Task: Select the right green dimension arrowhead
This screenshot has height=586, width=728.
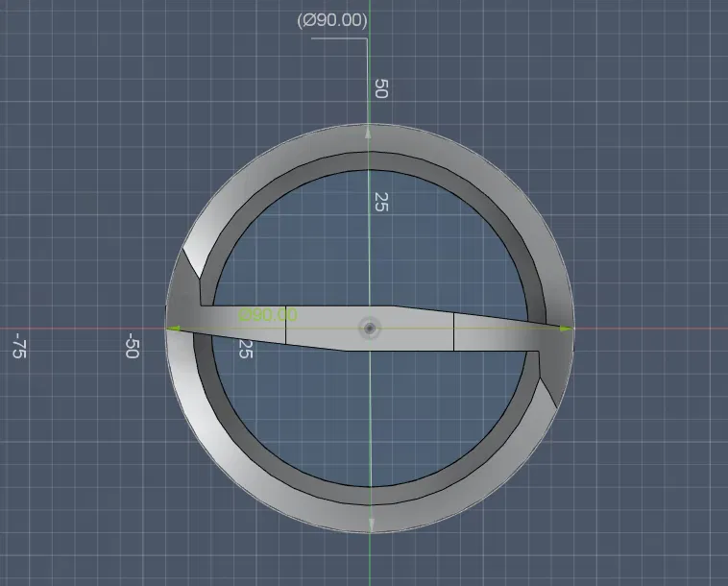Action: pos(567,329)
